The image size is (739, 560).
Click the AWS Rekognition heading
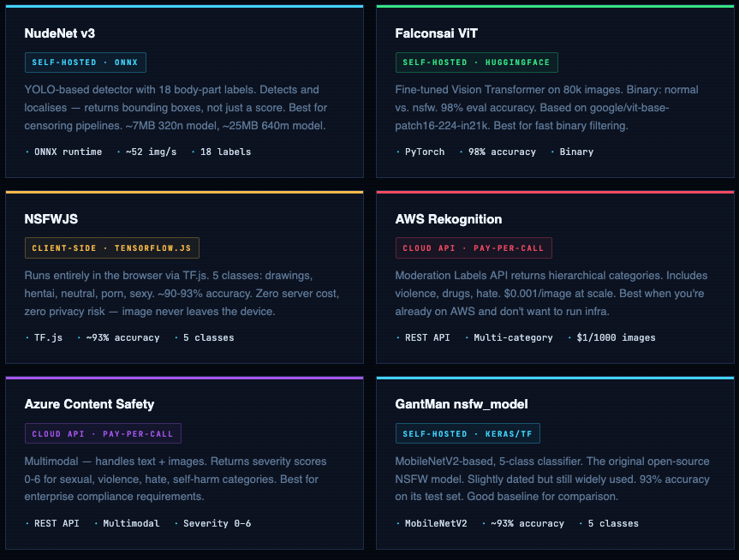(449, 219)
